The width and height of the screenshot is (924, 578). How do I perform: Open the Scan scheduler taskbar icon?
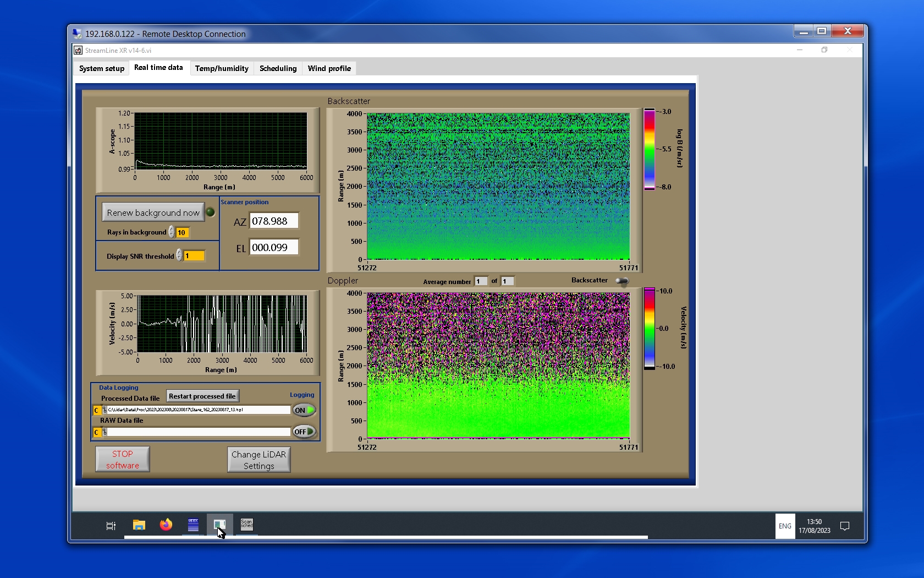pyautogui.click(x=246, y=524)
